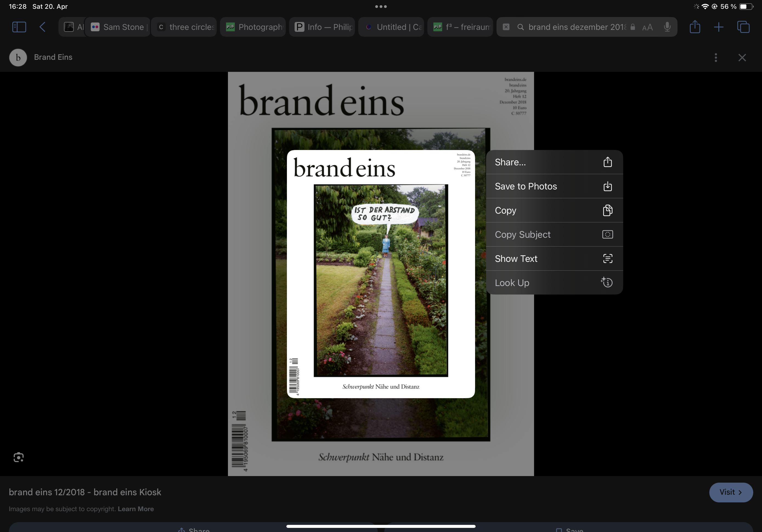Open the AA reader options
This screenshot has width=762, height=532.
point(647,27)
